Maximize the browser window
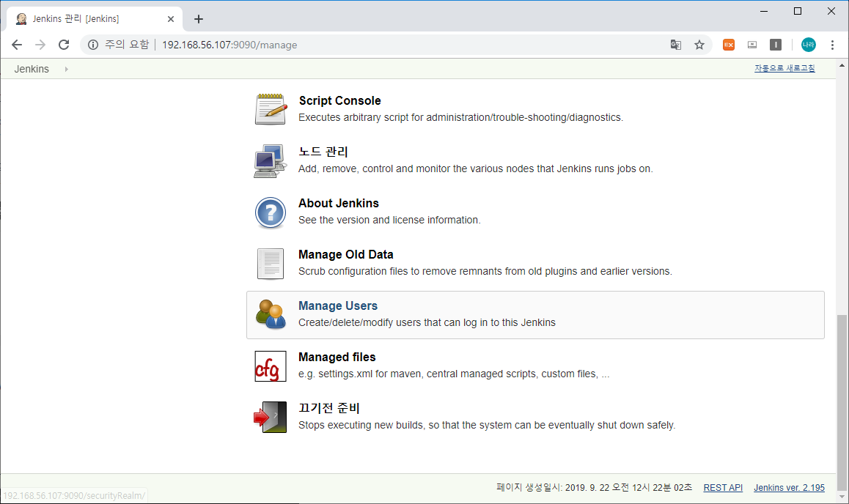Screen dimensions: 849x504 pyautogui.click(x=798, y=11)
